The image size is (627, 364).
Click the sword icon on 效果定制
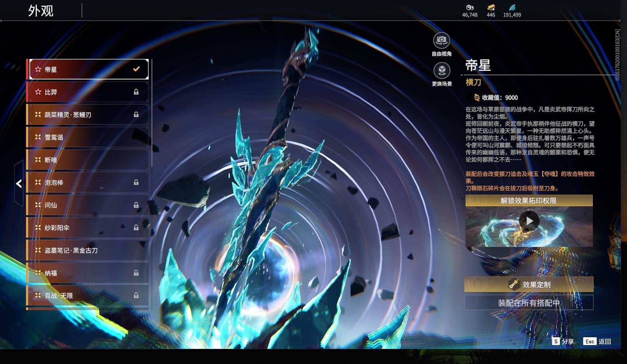tap(514, 285)
